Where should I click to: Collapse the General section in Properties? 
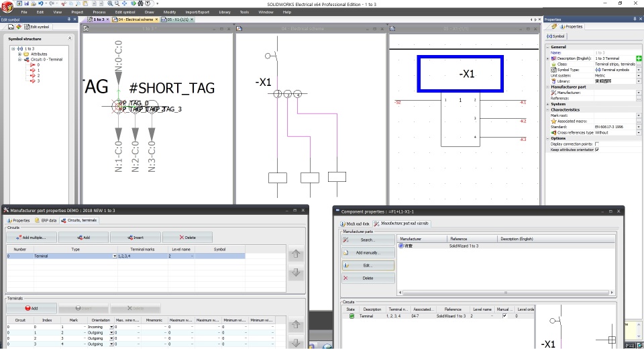coord(548,47)
